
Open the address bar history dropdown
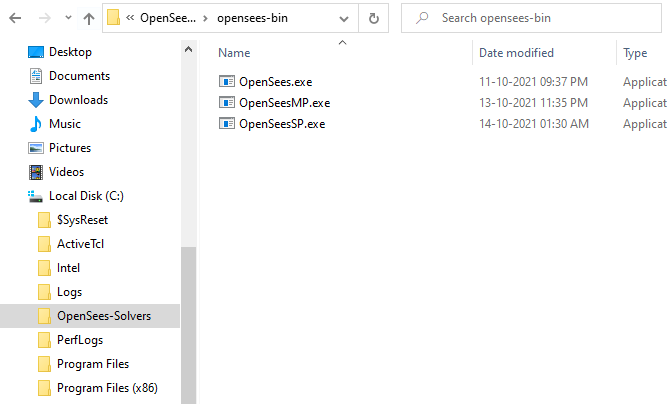click(x=344, y=19)
